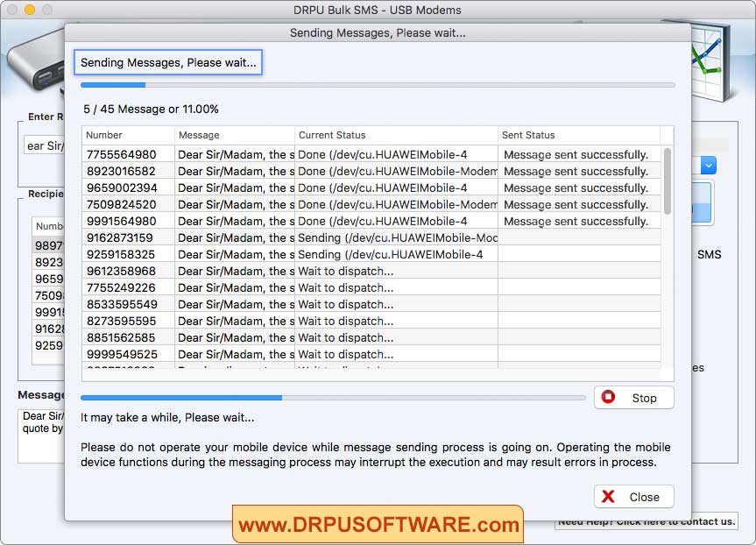Screen dimensions: 756x545
Task: Click the lower sending progress bar
Action: point(333,398)
